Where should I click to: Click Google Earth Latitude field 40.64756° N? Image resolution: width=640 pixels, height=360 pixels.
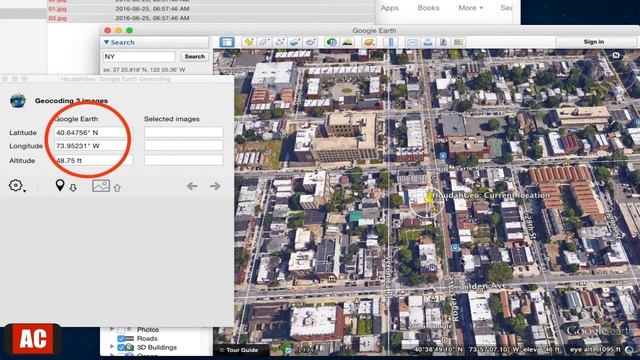[x=93, y=132]
